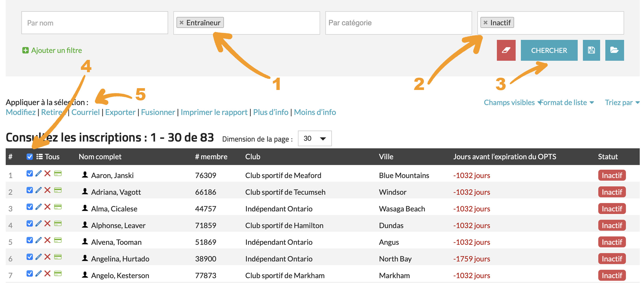This screenshot has width=644, height=283.
Task: Click the red eraser clear-filters button
Action: 506,50
